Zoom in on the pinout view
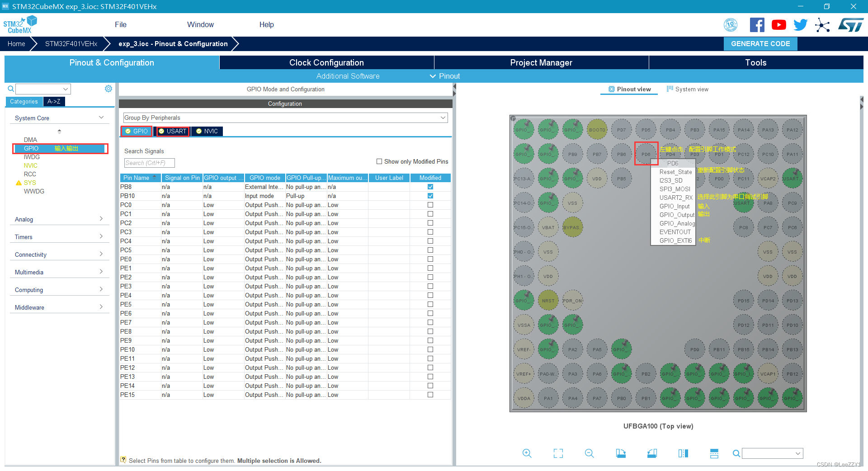 click(x=527, y=453)
